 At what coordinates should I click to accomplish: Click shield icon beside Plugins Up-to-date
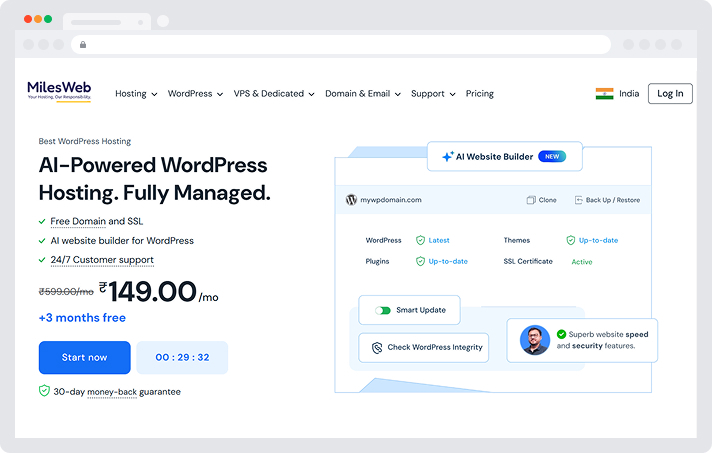(420, 261)
